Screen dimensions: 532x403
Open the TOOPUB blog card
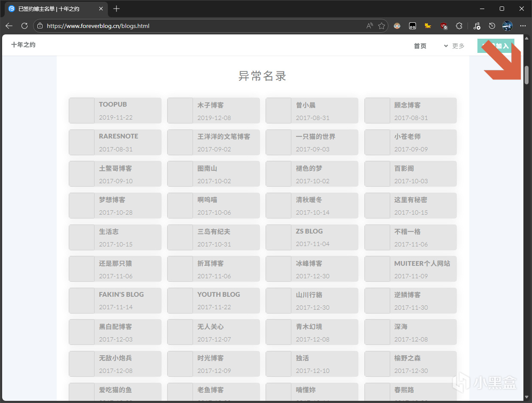point(115,111)
